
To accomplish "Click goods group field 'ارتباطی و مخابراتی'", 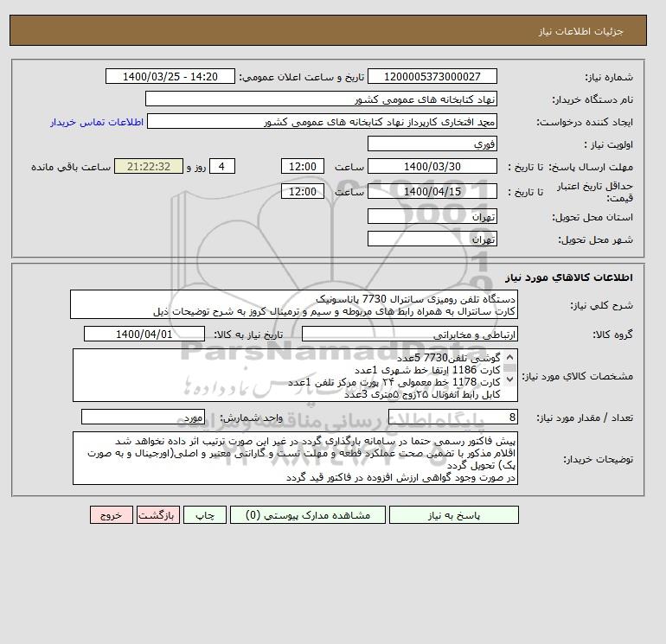I will 409,334.
